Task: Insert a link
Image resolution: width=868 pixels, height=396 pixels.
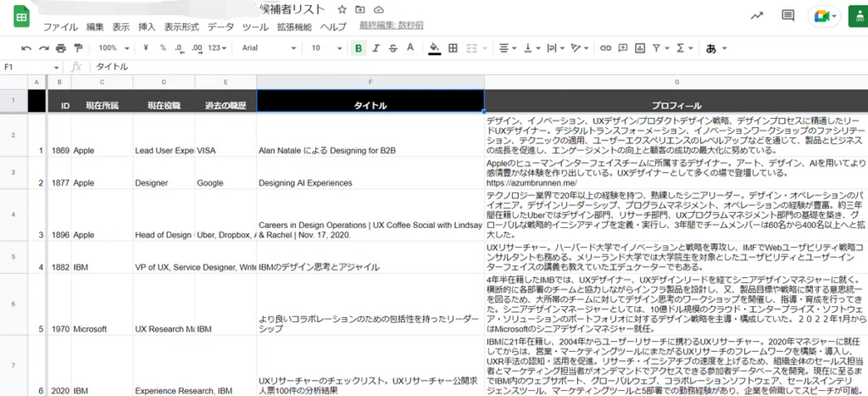Action: pos(605,48)
